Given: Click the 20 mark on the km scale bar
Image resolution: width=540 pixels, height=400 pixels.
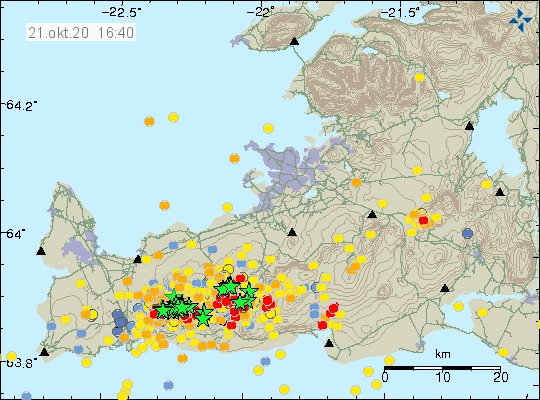Looking at the screenshot, I should [500, 377].
